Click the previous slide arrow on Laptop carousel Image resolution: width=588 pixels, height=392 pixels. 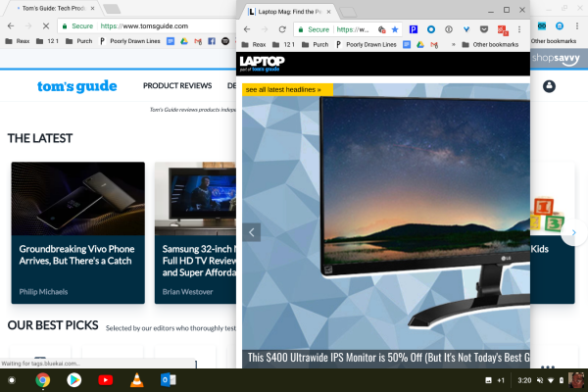pyautogui.click(x=252, y=232)
